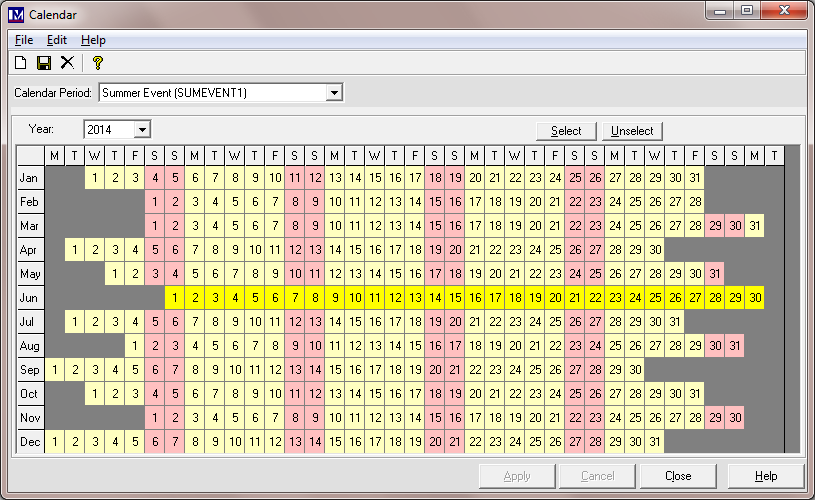Click the yellow question mark help icon
Screen dimensions: 815x500
coord(97,63)
